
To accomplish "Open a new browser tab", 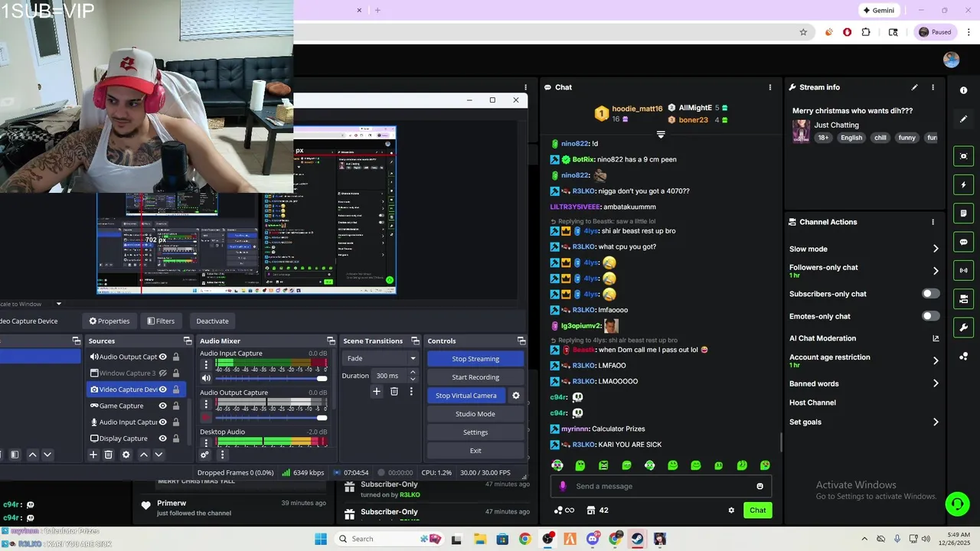I will point(377,10).
